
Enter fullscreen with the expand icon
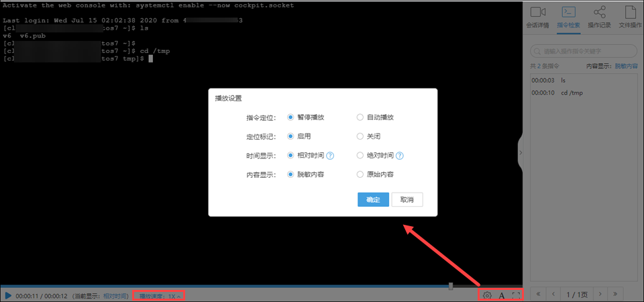click(517, 295)
